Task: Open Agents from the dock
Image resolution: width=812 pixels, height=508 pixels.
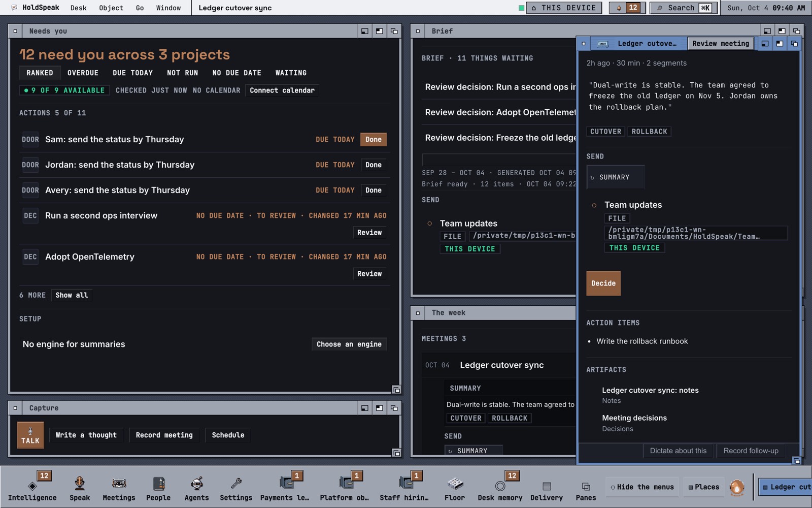Action: tap(196, 487)
